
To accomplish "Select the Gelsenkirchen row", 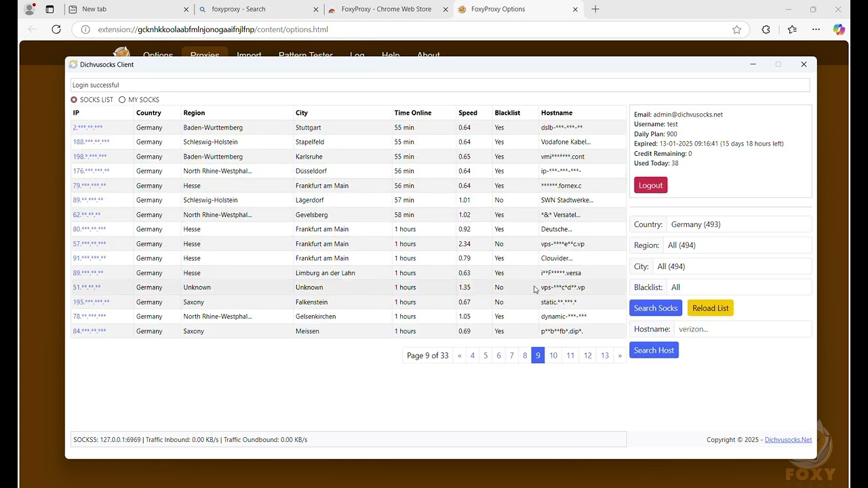I will [349, 317].
